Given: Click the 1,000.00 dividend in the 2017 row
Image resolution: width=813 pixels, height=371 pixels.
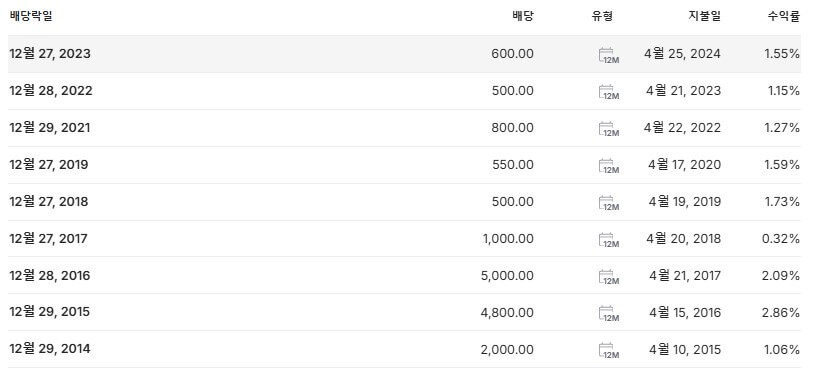Looking at the screenshot, I should (508, 239).
